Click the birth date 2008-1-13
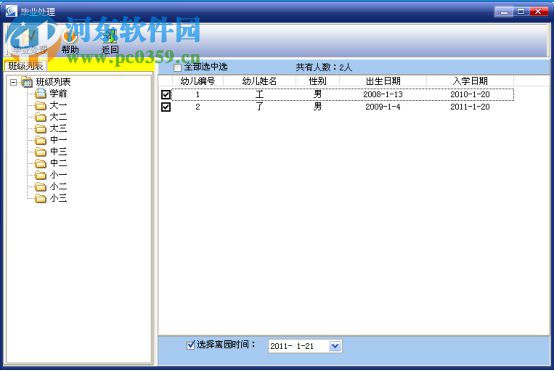The height and width of the screenshot is (371, 554). click(x=383, y=94)
